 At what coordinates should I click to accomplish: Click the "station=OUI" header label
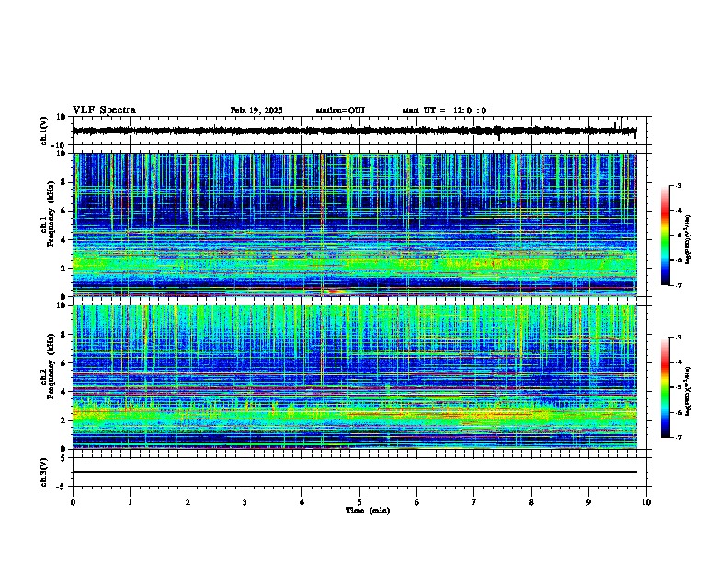(x=340, y=110)
